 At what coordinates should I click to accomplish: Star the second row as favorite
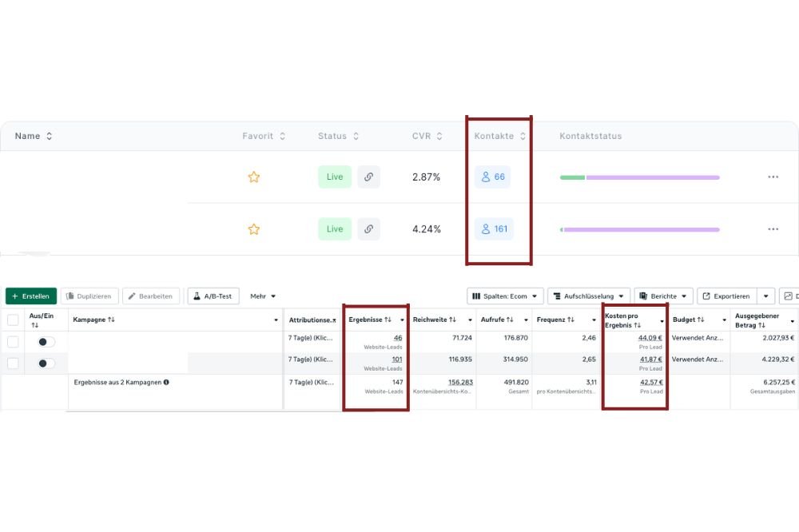pos(253,229)
